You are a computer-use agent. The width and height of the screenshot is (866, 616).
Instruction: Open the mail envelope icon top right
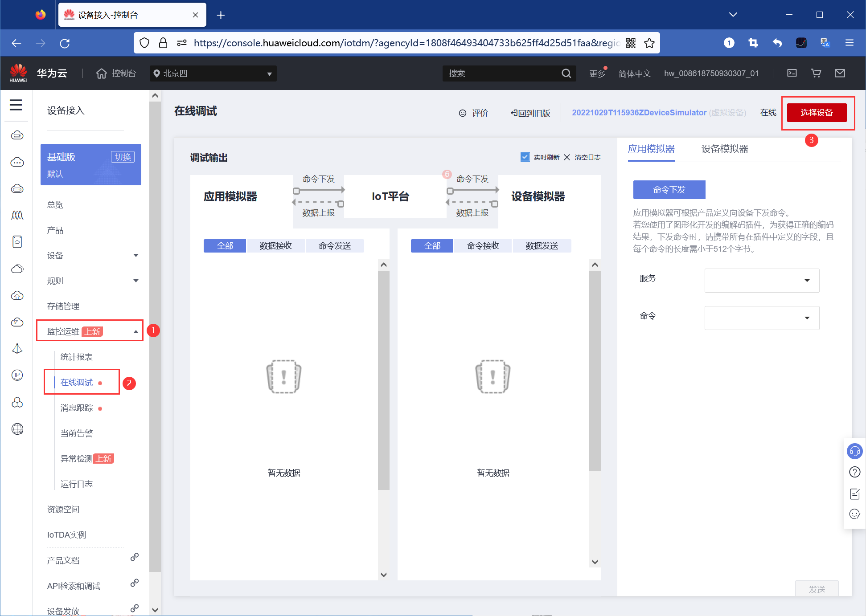(x=840, y=73)
